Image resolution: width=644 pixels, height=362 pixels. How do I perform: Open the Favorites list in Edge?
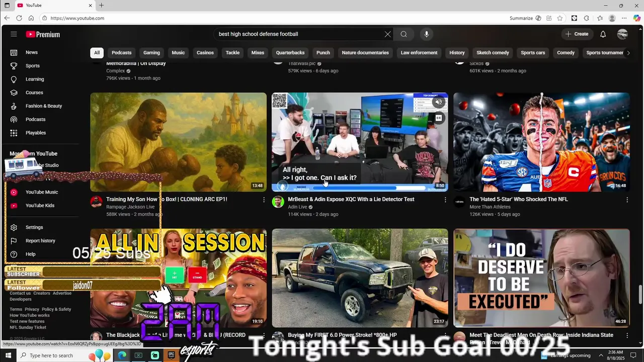tap(600, 18)
